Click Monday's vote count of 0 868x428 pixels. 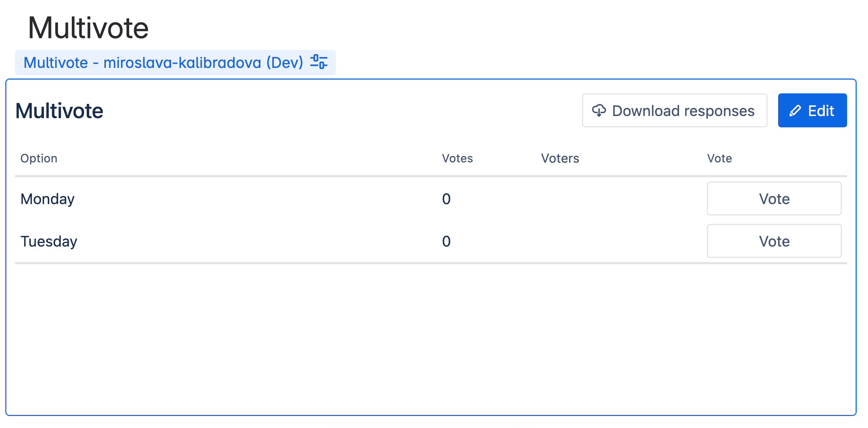(446, 199)
